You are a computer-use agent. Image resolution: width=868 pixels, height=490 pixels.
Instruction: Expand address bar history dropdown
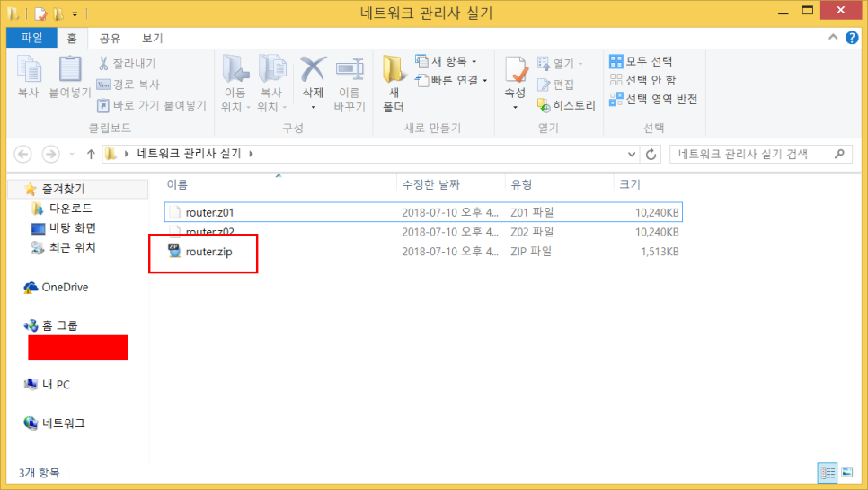coord(632,154)
